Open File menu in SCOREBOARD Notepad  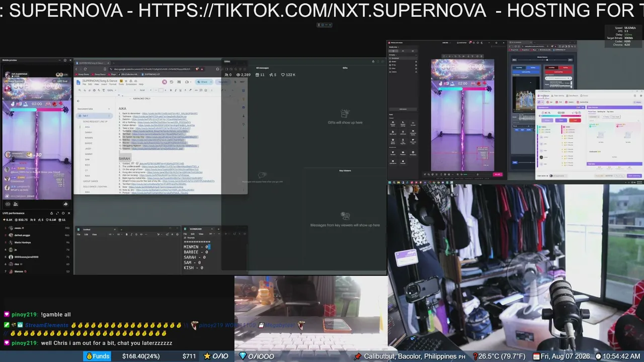(186, 234)
